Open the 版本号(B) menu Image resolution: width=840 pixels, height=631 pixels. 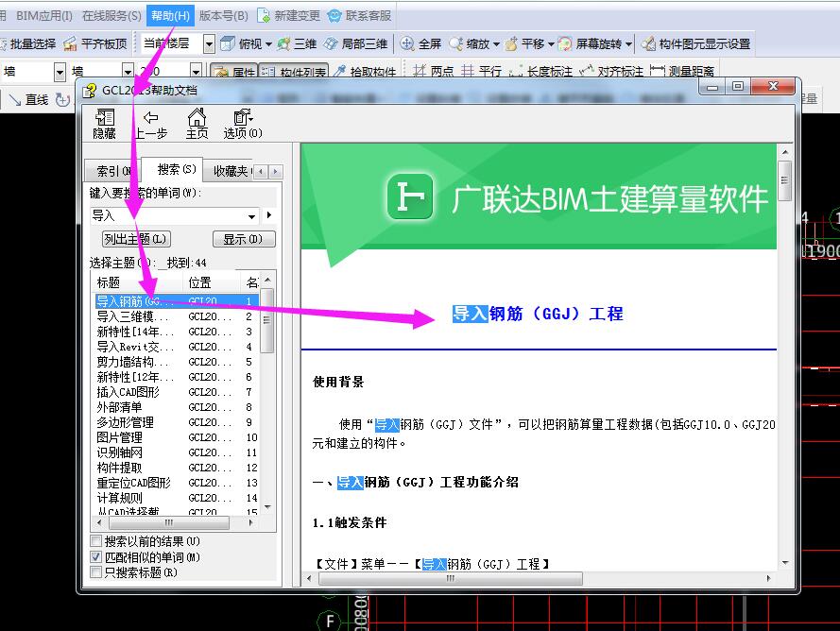(223, 15)
